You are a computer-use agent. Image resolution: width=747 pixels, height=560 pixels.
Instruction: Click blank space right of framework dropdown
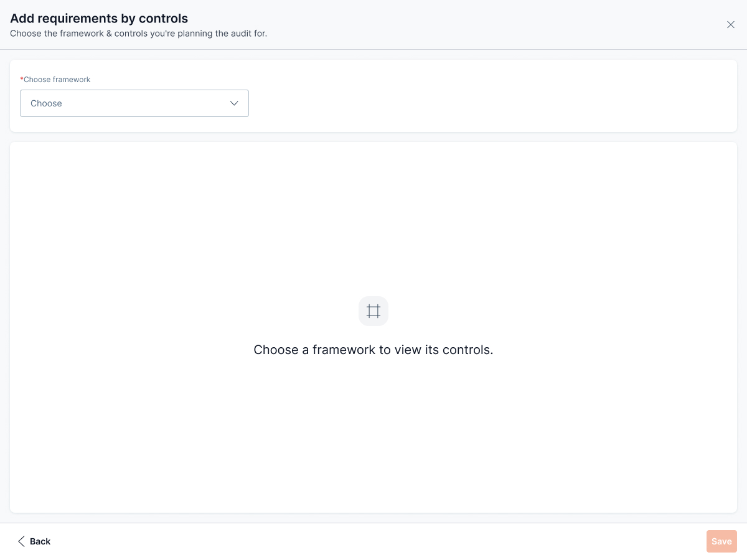(x=486, y=103)
